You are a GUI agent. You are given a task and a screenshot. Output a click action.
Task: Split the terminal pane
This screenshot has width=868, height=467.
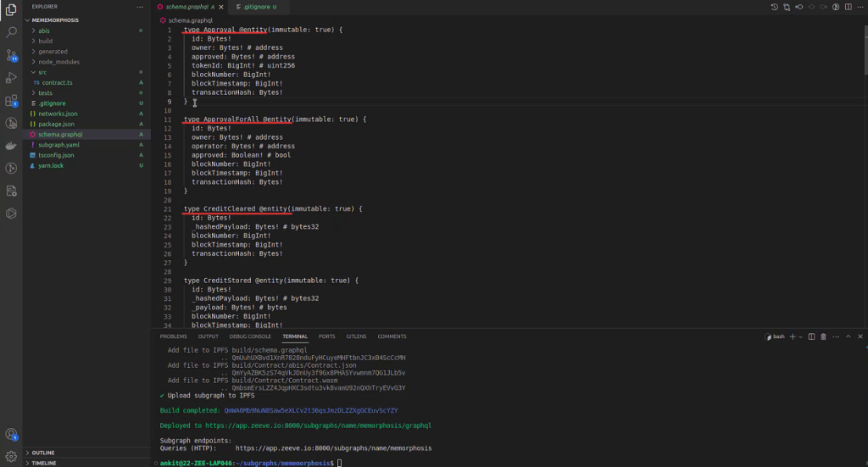click(811, 336)
